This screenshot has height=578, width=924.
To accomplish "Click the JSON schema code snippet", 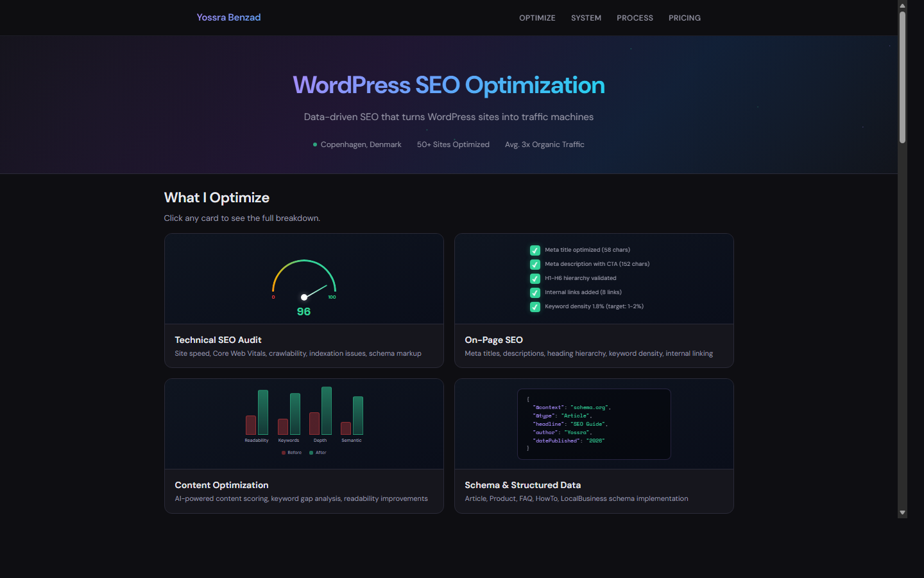I will click(x=594, y=424).
